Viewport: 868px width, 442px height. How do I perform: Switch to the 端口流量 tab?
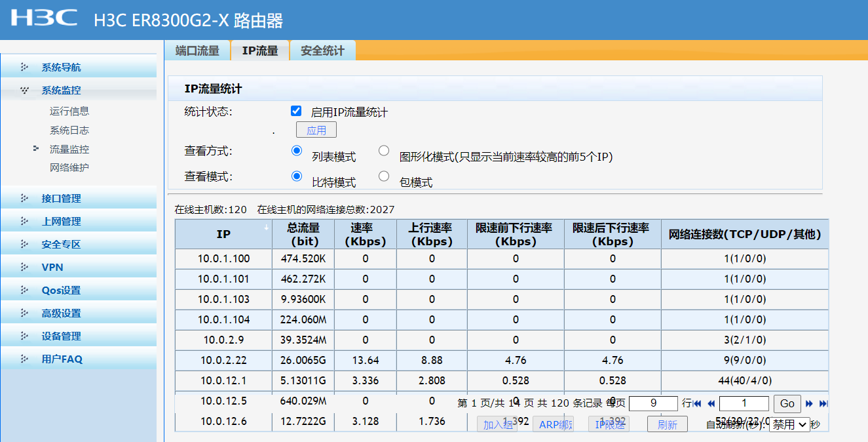click(x=197, y=50)
